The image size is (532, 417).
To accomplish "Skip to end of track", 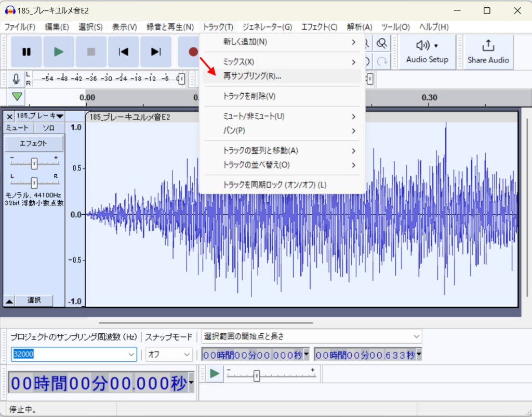I will [155, 51].
